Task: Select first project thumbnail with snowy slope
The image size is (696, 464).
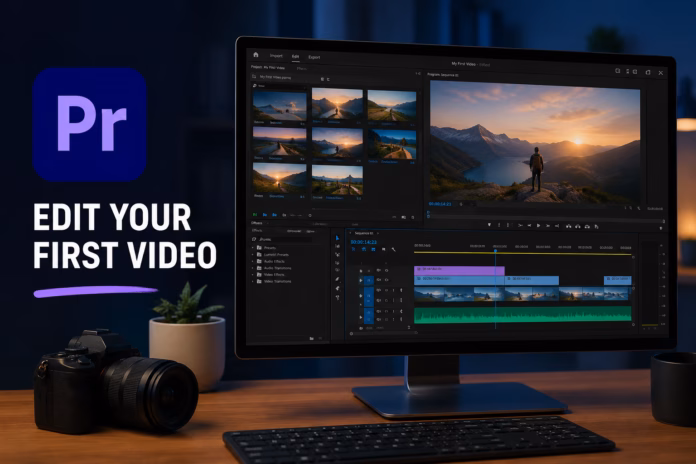Action: (x=280, y=107)
